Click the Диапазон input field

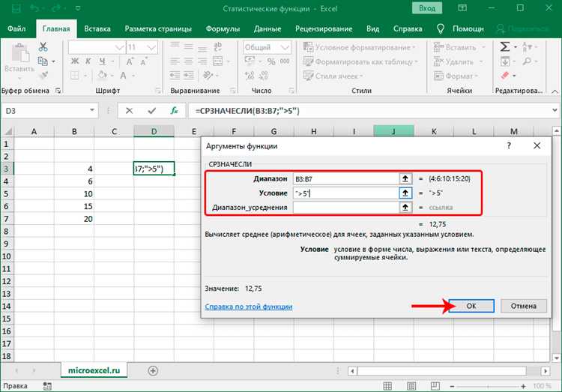click(346, 178)
